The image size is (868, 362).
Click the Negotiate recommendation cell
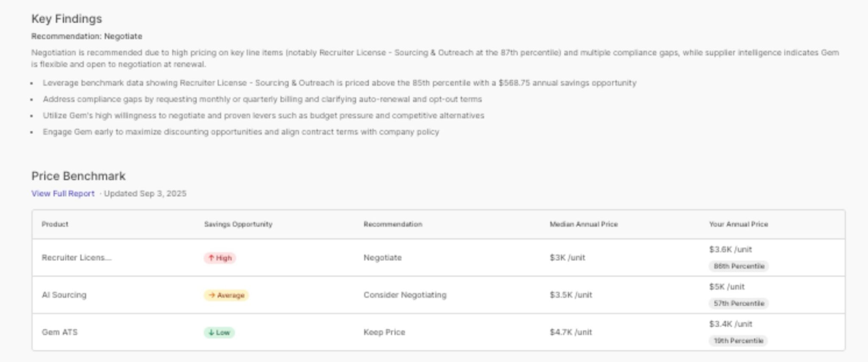(x=382, y=258)
